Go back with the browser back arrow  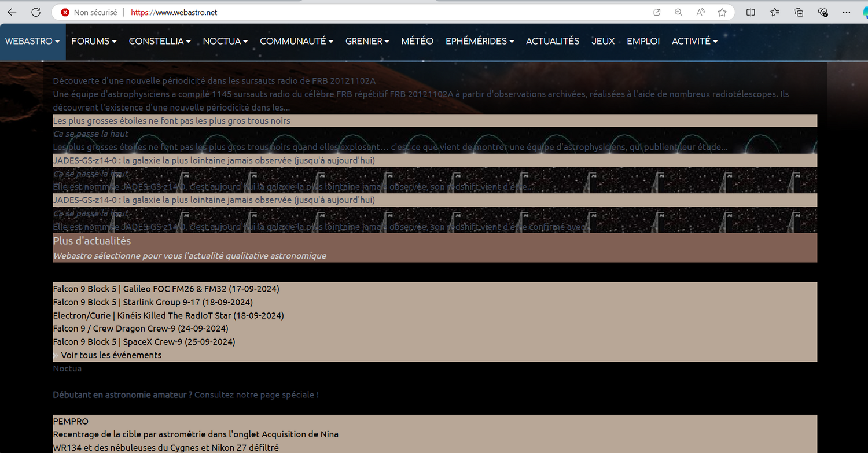click(x=12, y=12)
